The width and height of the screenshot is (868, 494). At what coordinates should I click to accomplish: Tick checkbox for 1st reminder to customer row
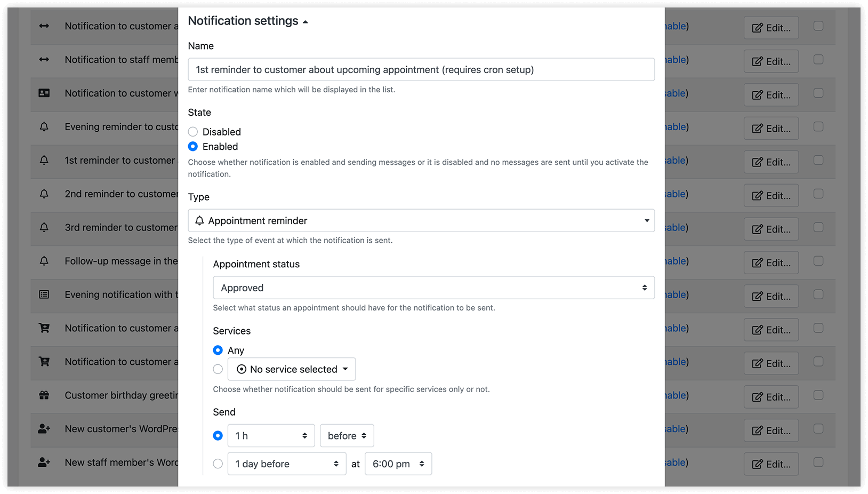818,160
